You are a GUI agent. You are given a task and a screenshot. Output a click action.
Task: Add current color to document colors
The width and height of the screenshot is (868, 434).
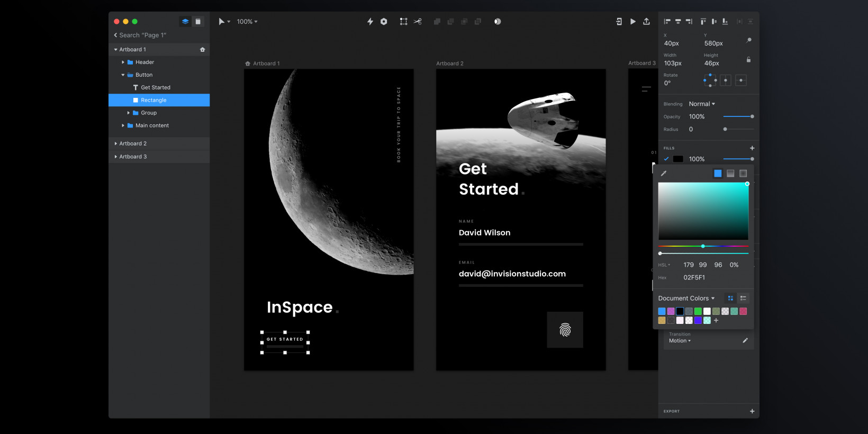coord(716,320)
